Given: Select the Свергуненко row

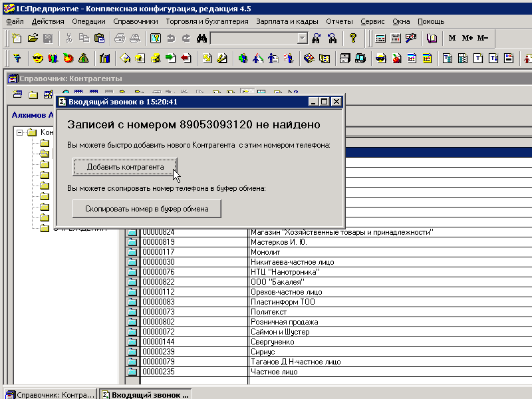Looking at the screenshot, I should click(329, 342).
